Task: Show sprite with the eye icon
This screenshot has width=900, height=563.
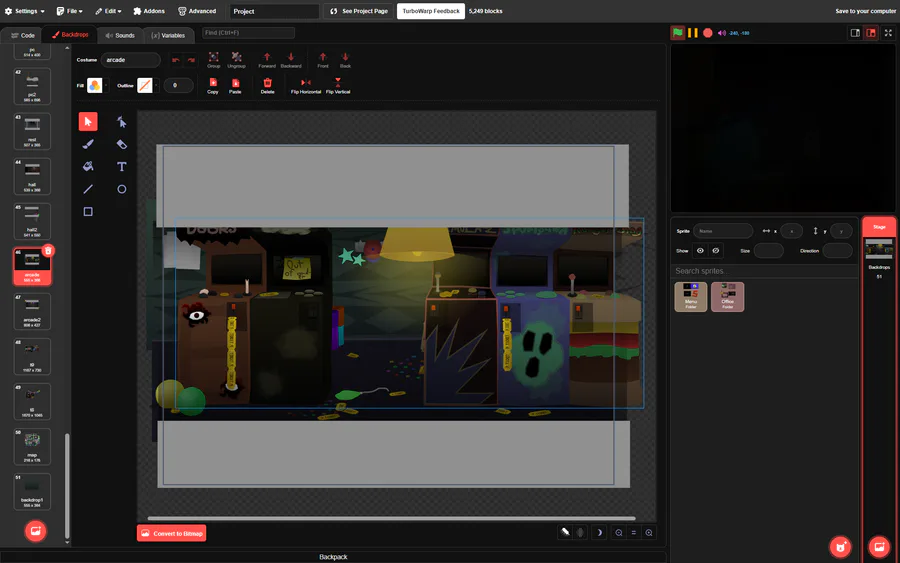Action: [700, 251]
